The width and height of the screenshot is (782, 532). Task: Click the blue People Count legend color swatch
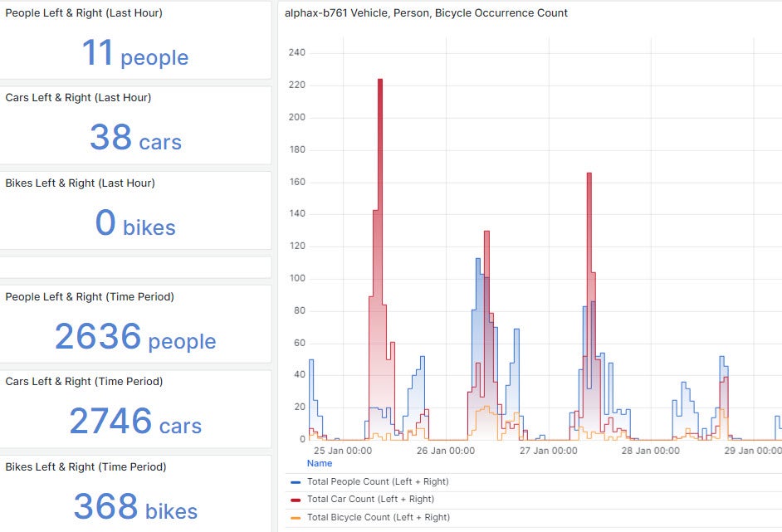click(296, 482)
